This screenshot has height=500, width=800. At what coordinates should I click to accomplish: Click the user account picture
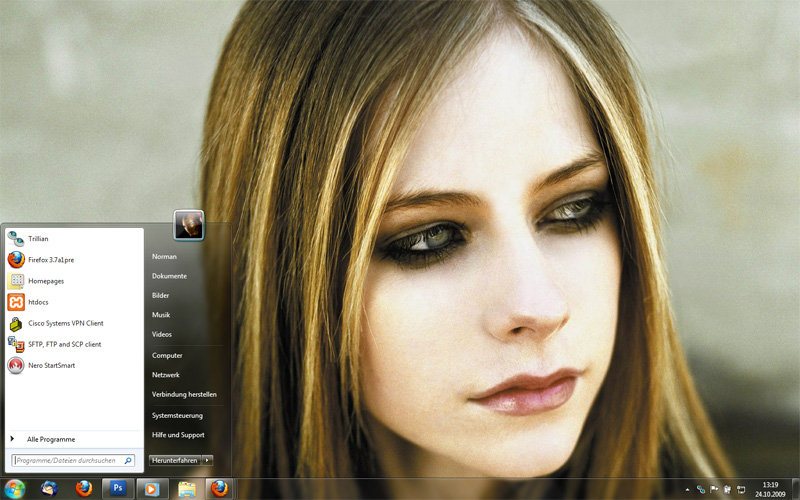pyautogui.click(x=189, y=224)
